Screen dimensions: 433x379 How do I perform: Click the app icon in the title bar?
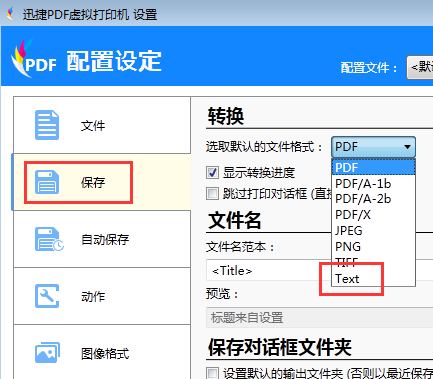tap(11, 14)
